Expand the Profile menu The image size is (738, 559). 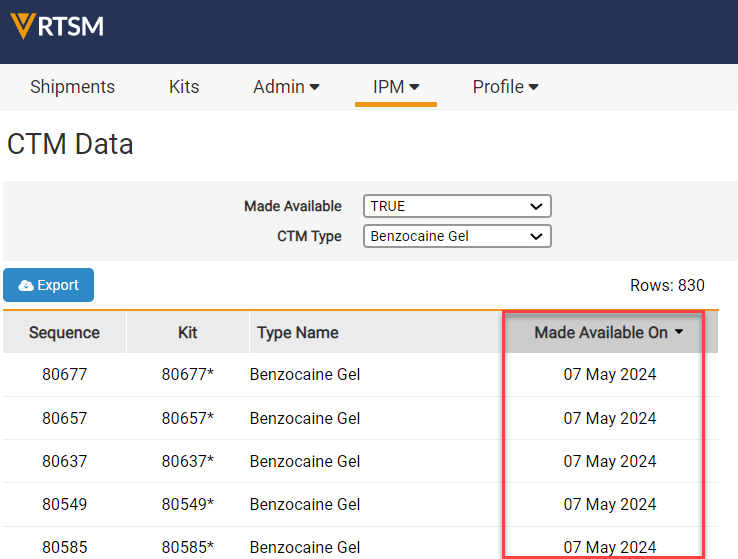point(505,87)
